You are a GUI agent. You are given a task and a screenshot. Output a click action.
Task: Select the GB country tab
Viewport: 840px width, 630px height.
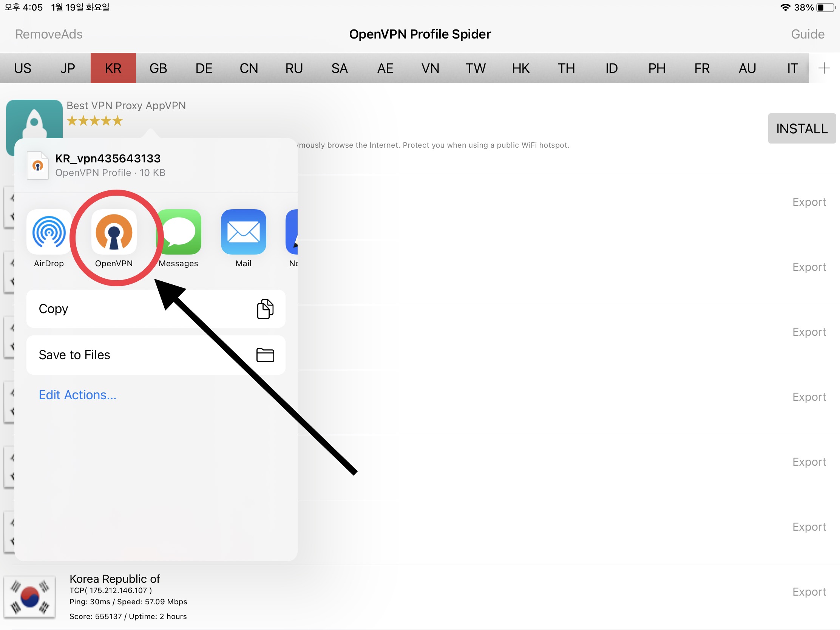pyautogui.click(x=158, y=68)
